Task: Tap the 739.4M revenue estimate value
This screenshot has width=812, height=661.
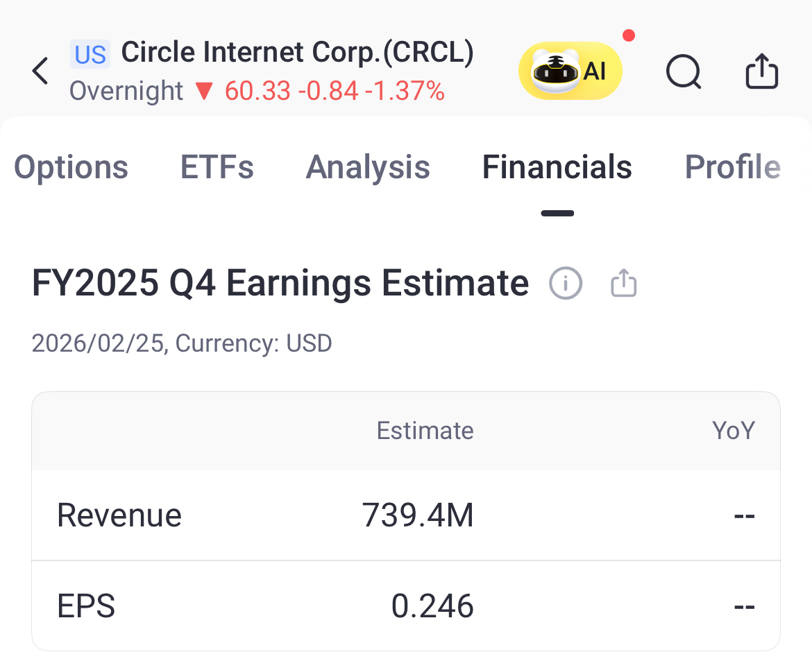Action: point(418,515)
